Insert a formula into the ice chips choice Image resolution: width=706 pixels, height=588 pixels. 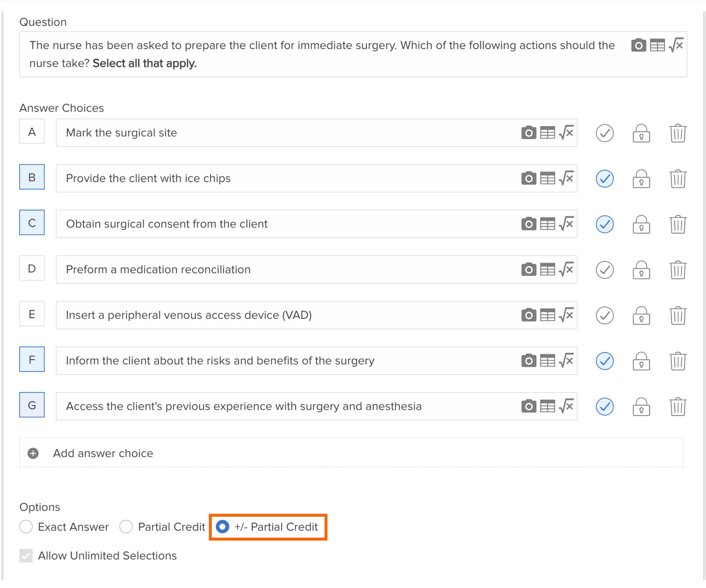(x=567, y=178)
